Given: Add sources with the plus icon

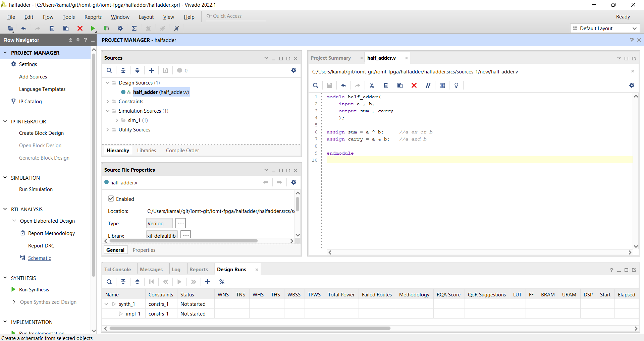Looking at the screenshot, I should 151,70.
